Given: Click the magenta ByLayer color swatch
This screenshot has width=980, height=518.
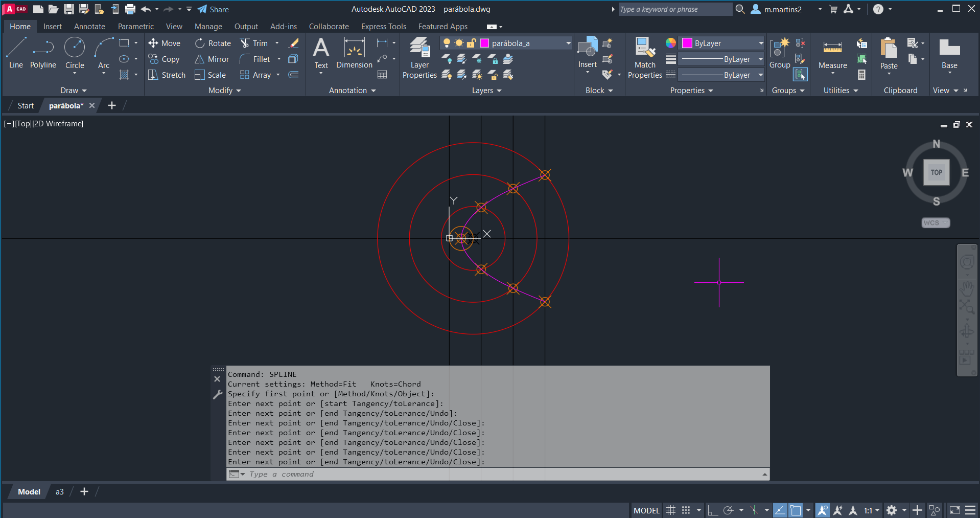Looking at the screenshot, I should point(687,43).
